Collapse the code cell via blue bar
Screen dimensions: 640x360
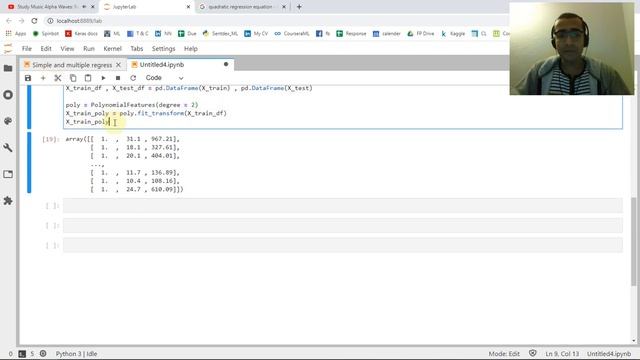(29, 107)
